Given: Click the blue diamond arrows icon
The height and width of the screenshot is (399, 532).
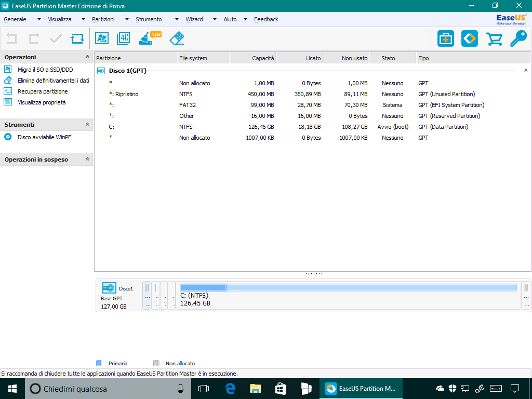Looking at the screenshot, I should pos(470,38).
